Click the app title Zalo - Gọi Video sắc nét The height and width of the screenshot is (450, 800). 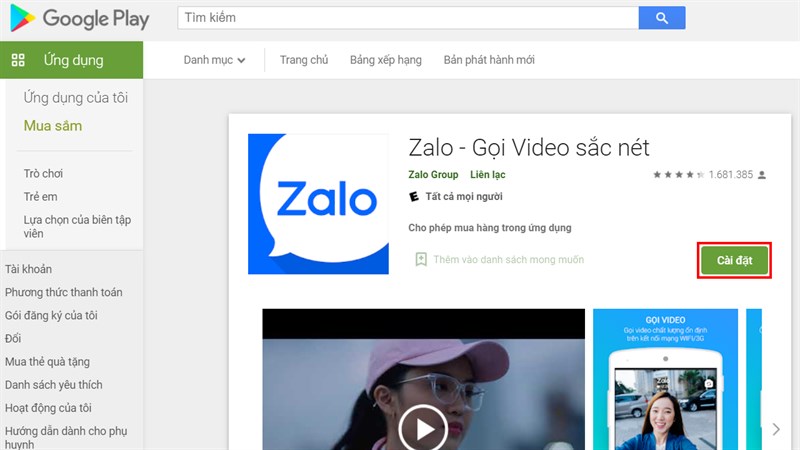point(529,148)
